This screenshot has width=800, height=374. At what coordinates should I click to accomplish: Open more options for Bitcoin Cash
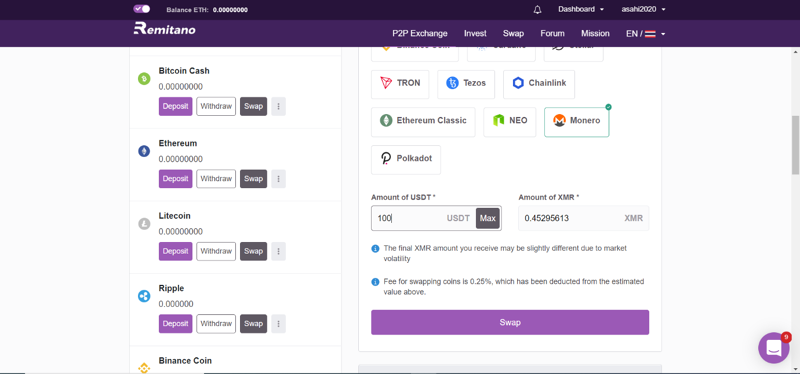279,107
